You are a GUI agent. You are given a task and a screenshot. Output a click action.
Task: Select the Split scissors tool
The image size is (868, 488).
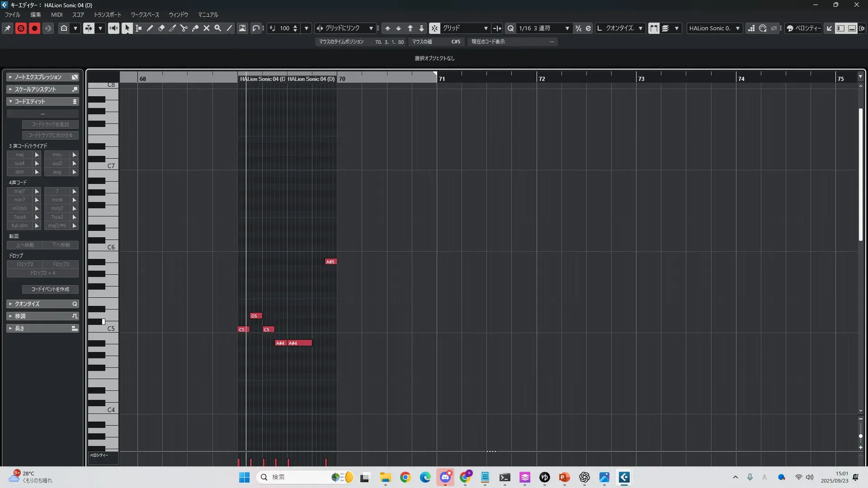(184, 28)
